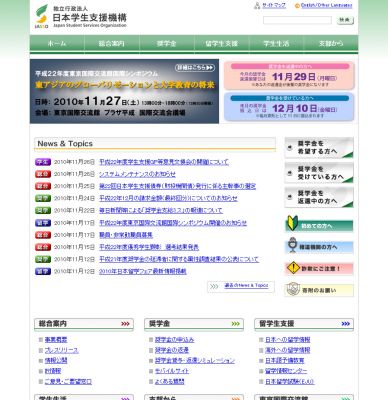The image size is (388, 400).
Task: Open 事業概要 link under 総合案内
Action: click(56, 340)
